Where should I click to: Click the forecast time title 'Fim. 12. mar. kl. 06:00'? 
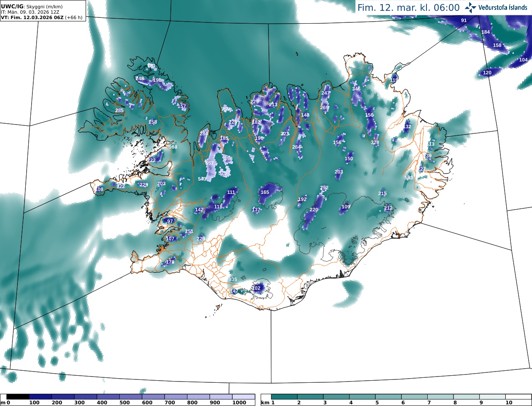(x=409, y=7)
